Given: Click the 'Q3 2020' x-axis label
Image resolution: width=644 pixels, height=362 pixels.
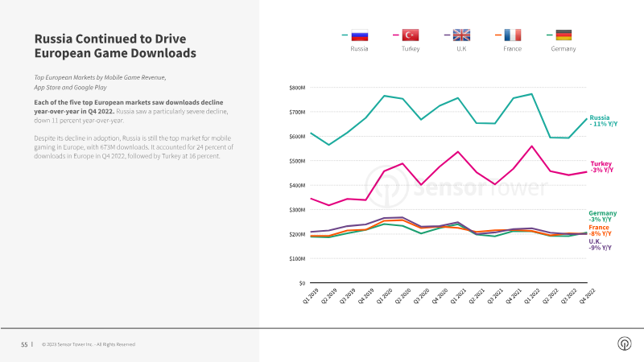Looking at the screenshot, I should pos(421,296).
